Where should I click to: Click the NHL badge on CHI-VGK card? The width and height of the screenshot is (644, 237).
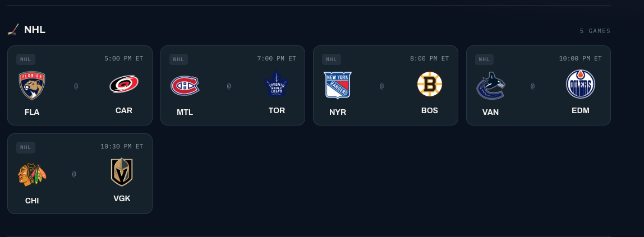coord(26,147)
